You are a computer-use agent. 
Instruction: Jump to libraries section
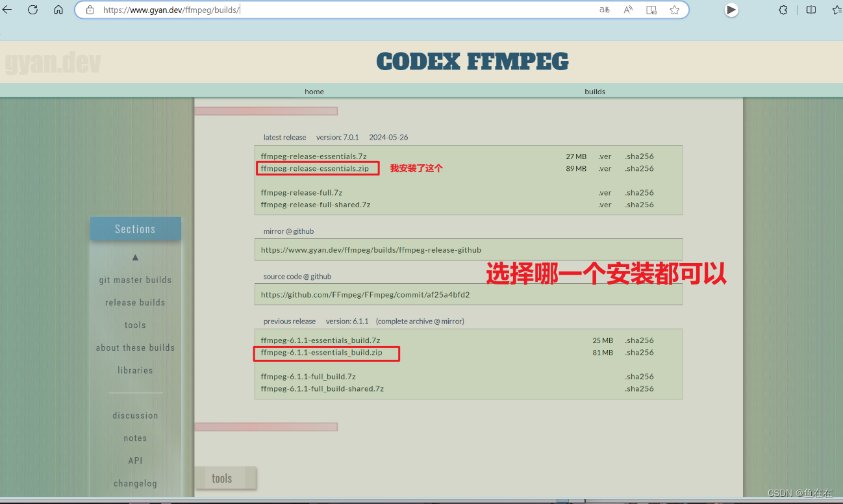135,370
